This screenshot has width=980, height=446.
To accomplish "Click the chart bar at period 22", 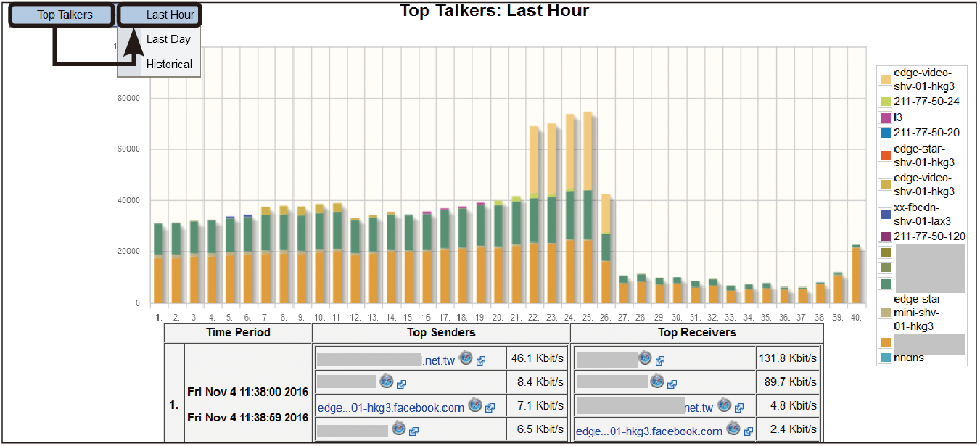I will pyautogui.click(x=534, y=215).
